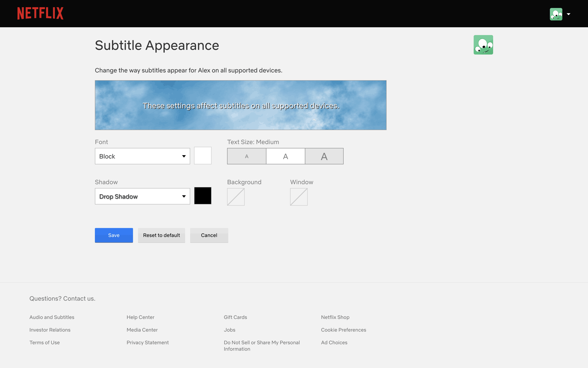The height and width of the screenshot is (368, 588).
Task: Open Netflix Shop footer link
Action: tap(335, 317)
